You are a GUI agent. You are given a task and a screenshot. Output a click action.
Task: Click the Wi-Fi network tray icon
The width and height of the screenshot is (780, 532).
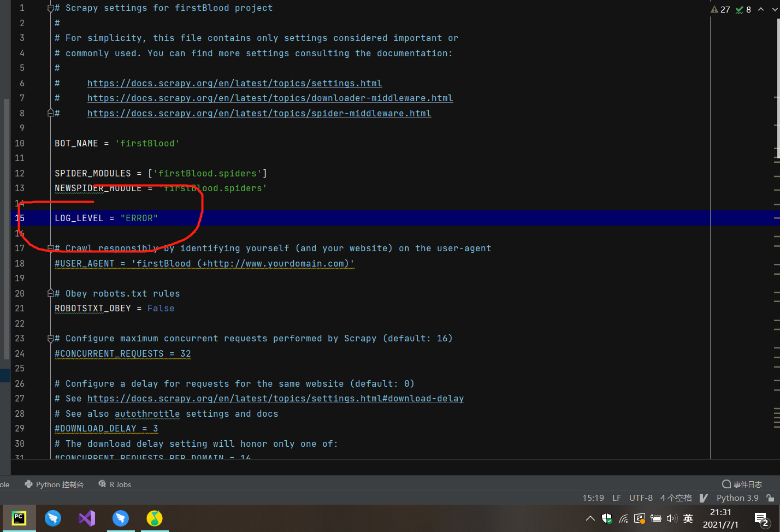(x=623, y=518)
